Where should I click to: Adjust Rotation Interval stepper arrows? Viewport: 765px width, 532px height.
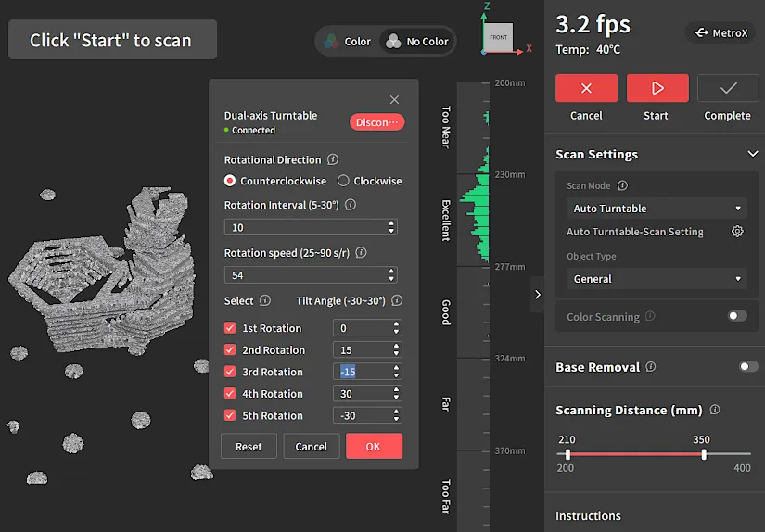tap(391, 227)
